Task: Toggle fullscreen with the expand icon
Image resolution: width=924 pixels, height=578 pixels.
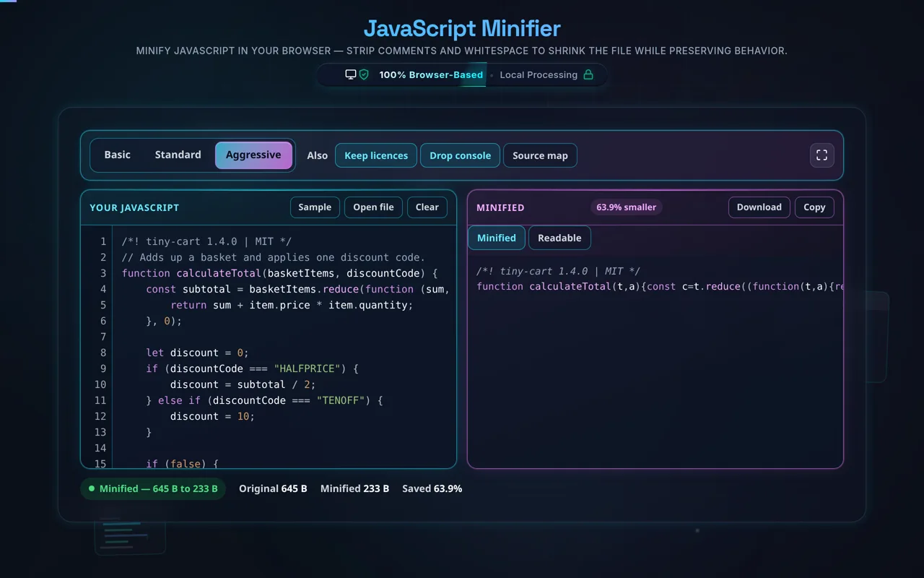Action: pyautogui.click(x=821, y=155)
